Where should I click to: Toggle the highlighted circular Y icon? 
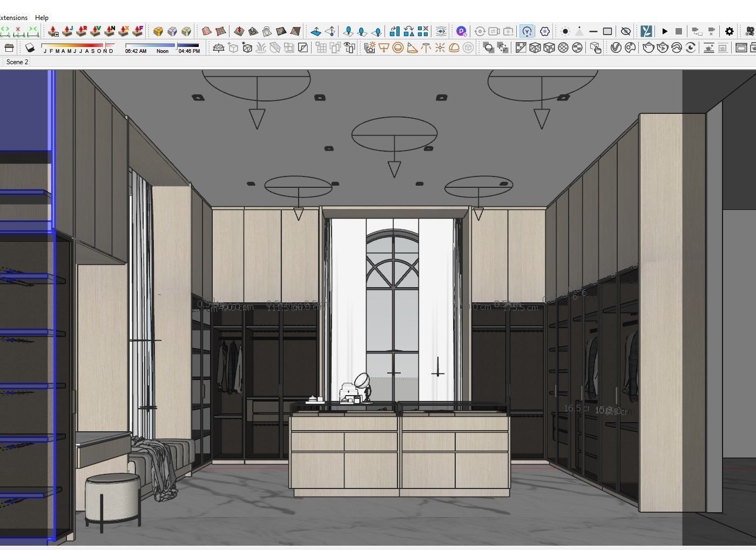[x=527, y=31]
